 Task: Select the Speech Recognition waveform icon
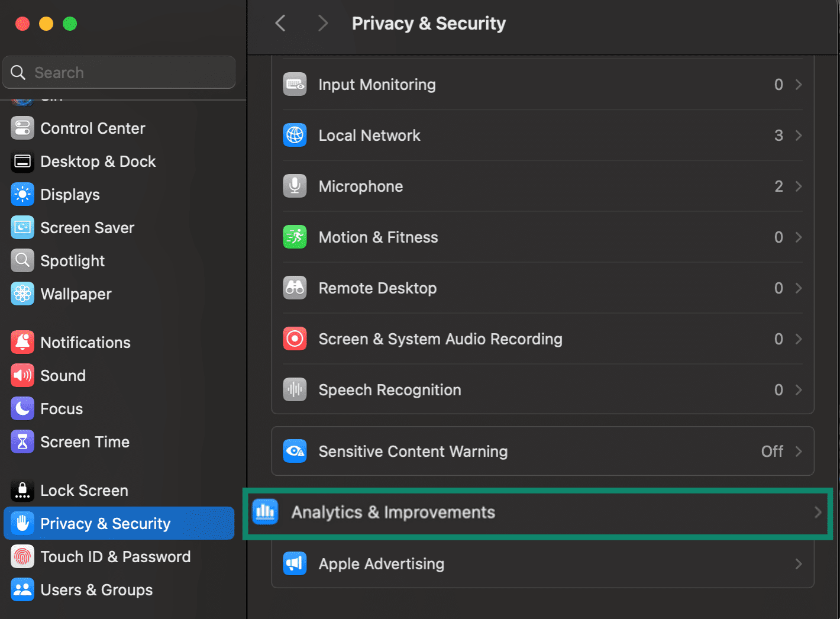(x=295, y=389)
